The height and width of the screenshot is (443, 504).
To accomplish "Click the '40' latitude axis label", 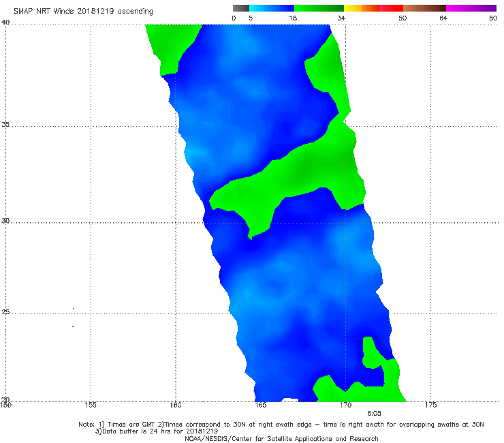I will point(5,22).
